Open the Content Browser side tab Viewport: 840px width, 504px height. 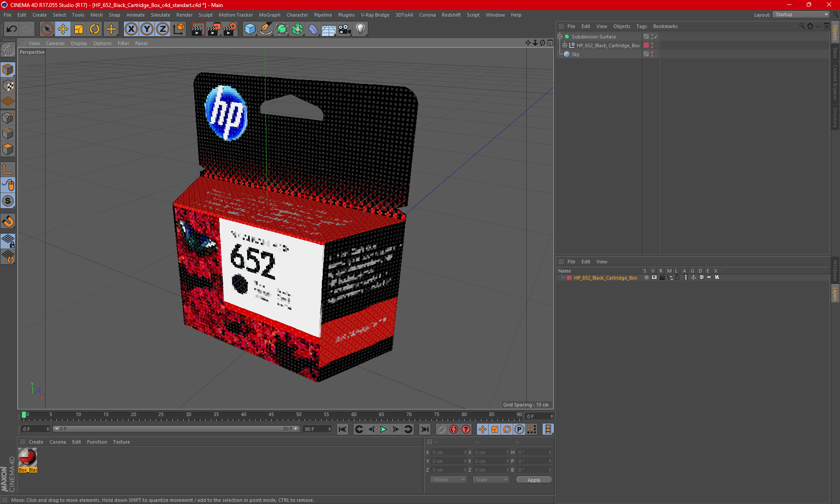coord(835,82)
